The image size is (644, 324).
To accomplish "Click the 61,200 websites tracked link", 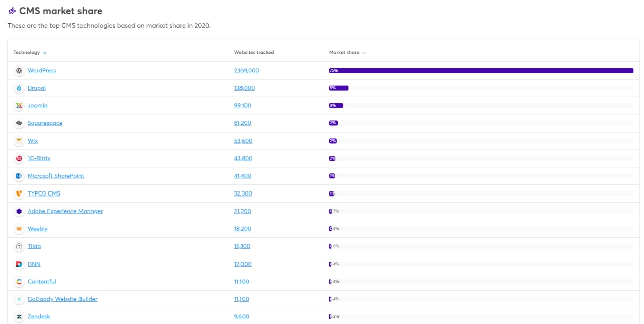I will pos(243,123).
